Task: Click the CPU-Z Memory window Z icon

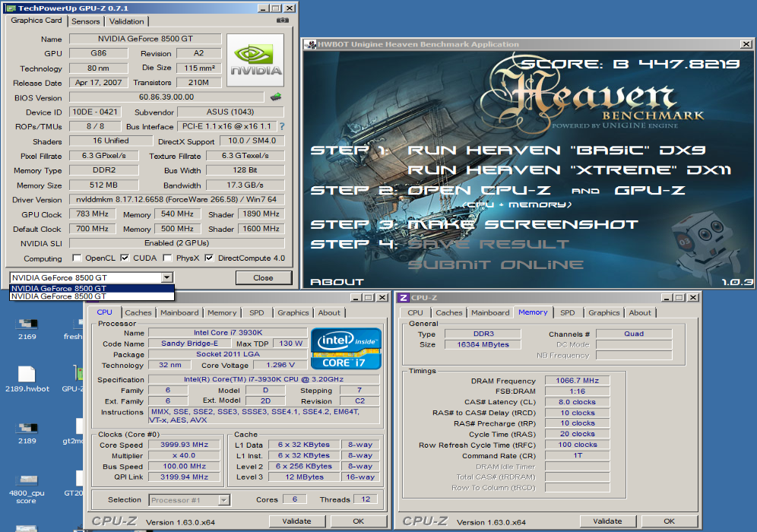Action: [x=403, y=297]
